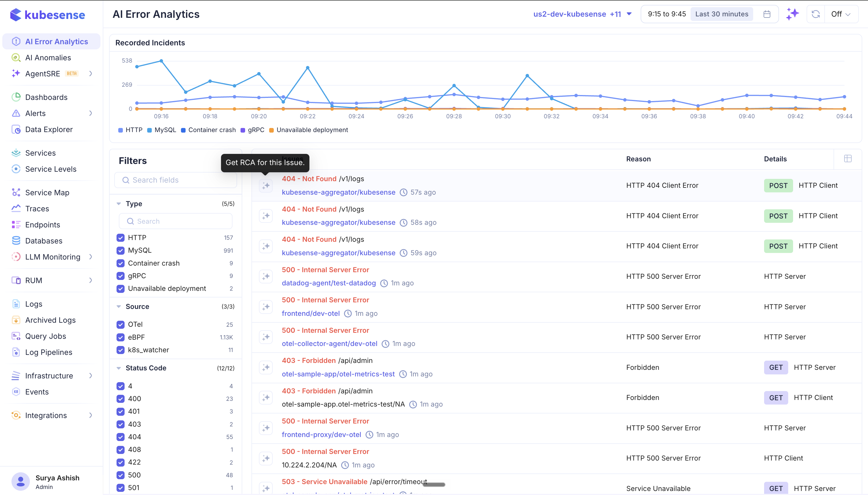Get RCA for the 57s ago 404 issue
This screenshot has width=868, height=495.
(266, 185)
